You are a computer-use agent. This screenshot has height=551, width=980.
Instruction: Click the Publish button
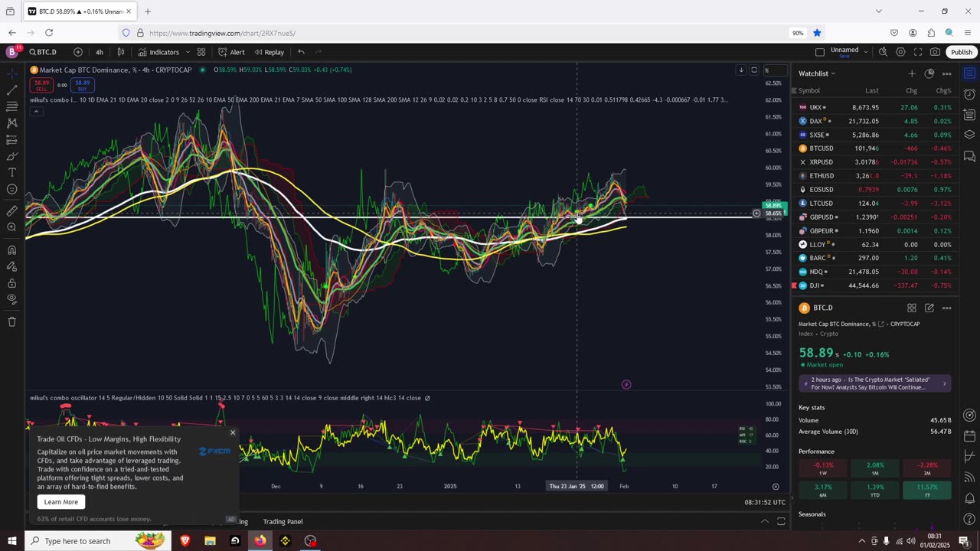coord(961,52)
